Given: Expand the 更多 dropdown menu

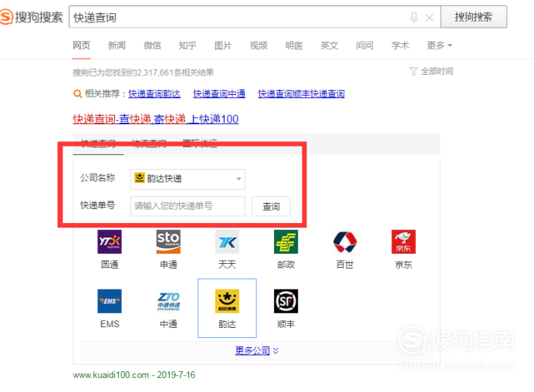Looking at the screenshot, I should tap(439, 46).
